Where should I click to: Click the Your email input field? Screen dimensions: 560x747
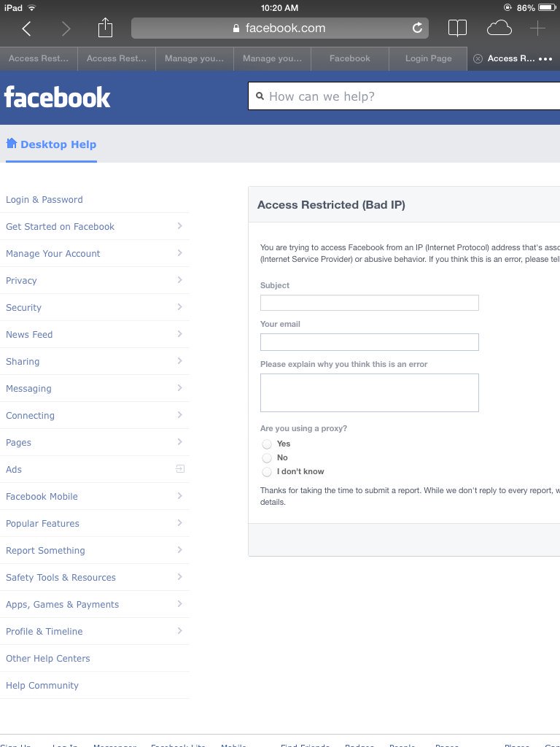pyautogui.click(x=369, y=341)
